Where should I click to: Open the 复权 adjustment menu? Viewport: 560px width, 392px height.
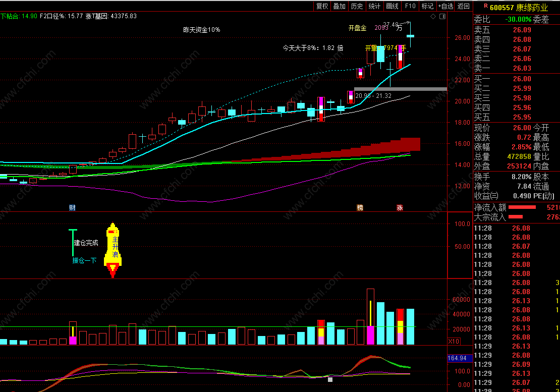click(x=322, y=6)
